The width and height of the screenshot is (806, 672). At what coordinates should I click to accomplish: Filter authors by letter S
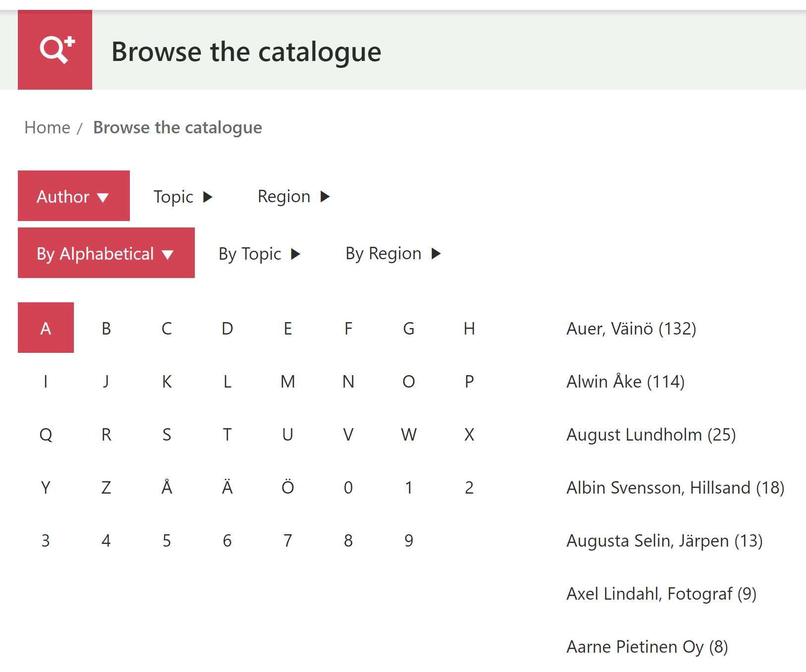pos(167,435)
